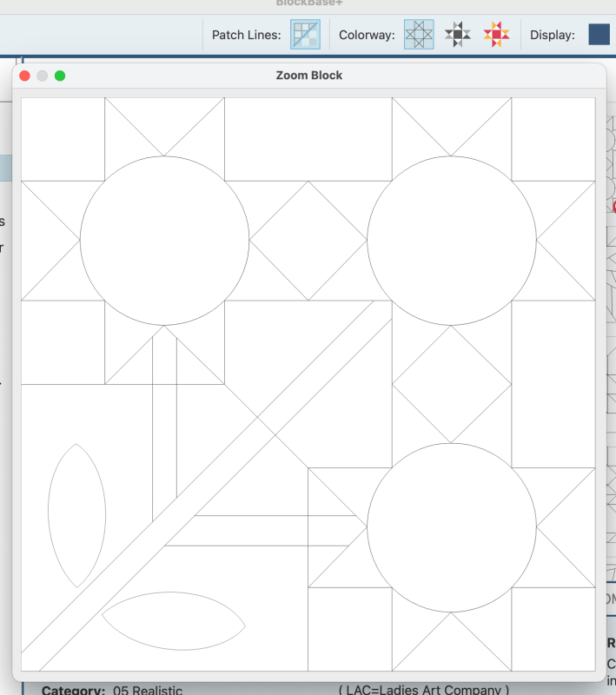Close the Zoom Block window

pyautogui.click(x=24, y=76)
